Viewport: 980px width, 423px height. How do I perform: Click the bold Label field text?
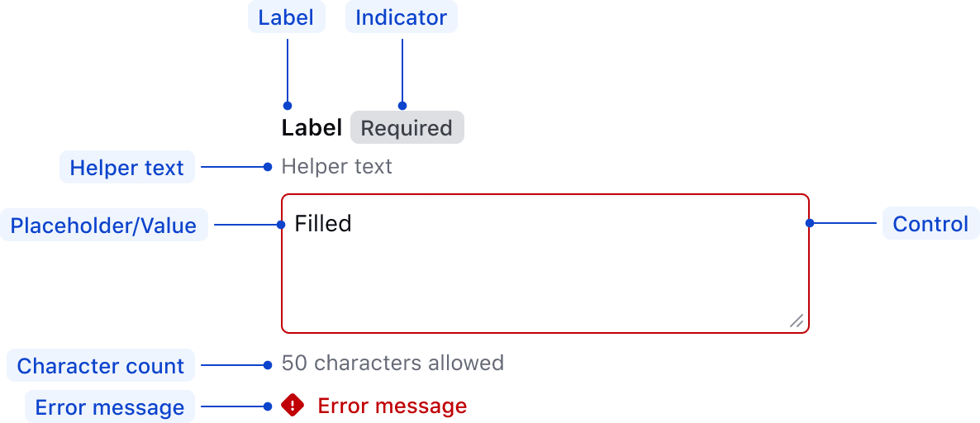coord(312,128)
